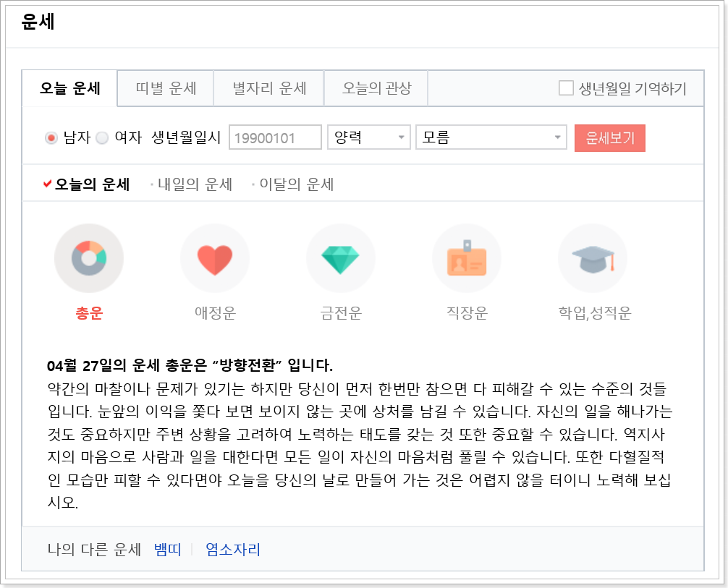Switch to the 오늘 운세 tab
Viewport: 728px width, 588px height.
(69, 88)
